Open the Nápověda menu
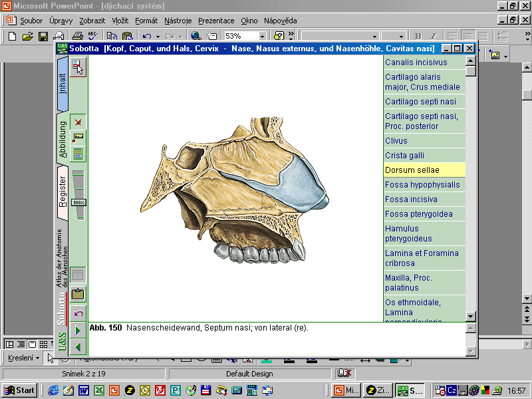Screen dimensions: 532x399 click(280, 21)
